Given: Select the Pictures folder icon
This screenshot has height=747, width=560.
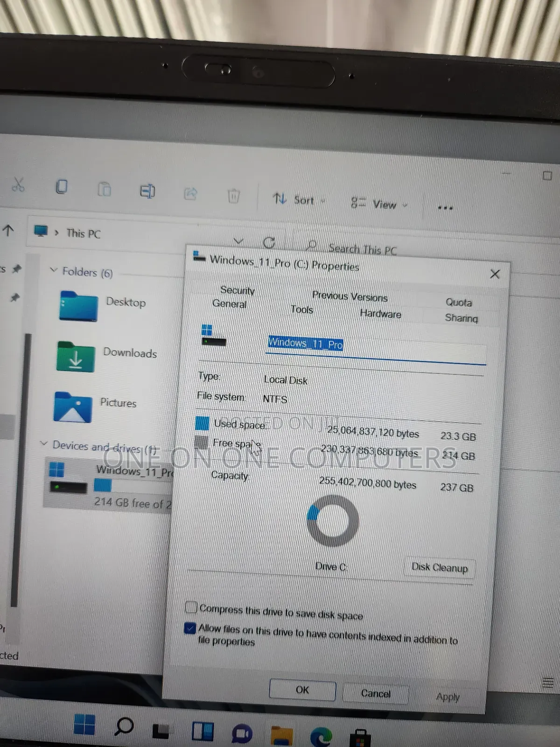Looking at the screenshot, I should [x=73, y=407].
